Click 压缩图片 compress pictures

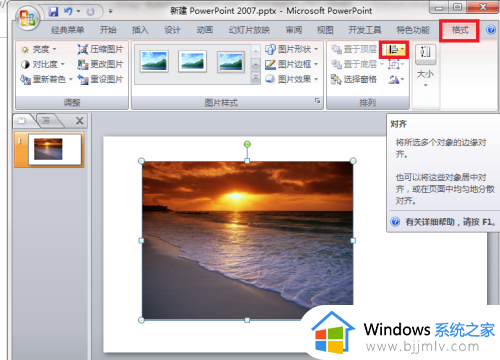click(x=100, y=50)
